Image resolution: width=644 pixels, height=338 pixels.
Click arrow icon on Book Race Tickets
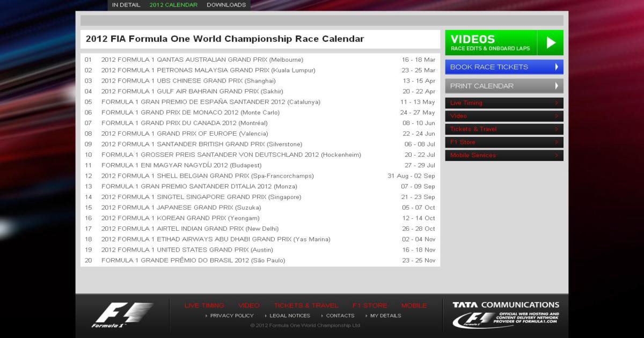(557, 67)
